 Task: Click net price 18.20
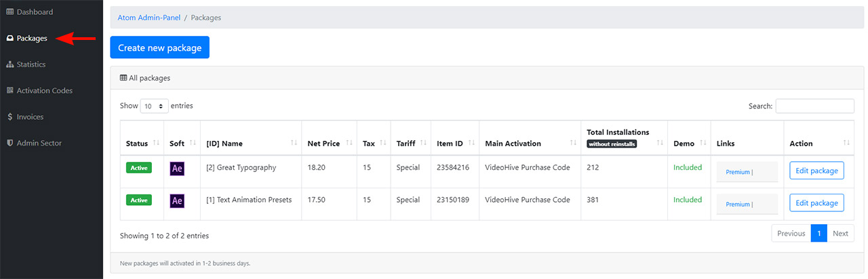(316, 167)
